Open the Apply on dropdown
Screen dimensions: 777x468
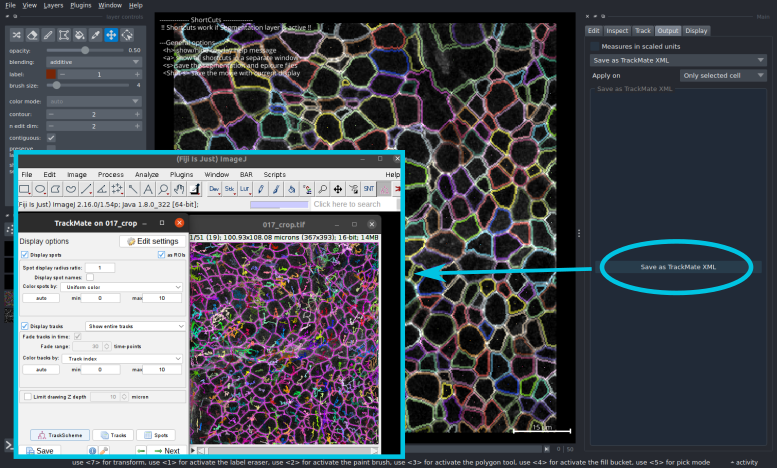pos(718,75)
